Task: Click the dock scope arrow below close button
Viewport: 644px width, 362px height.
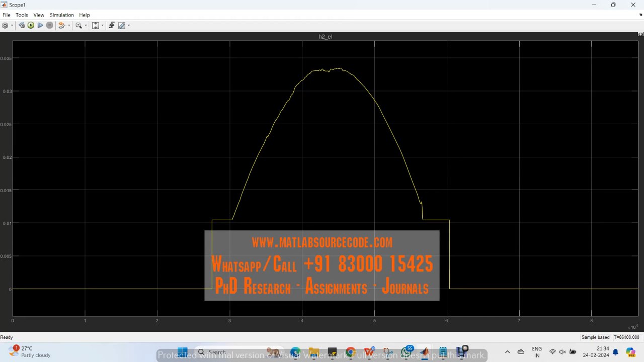Action: tap(640, 15)
